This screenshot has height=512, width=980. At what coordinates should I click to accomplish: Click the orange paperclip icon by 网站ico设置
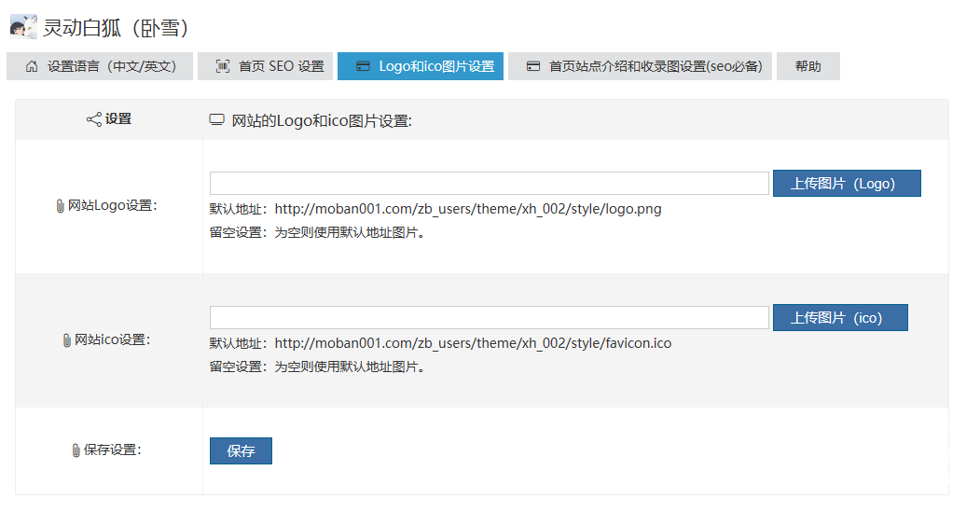pyautogui.click(x=66, y=340)
